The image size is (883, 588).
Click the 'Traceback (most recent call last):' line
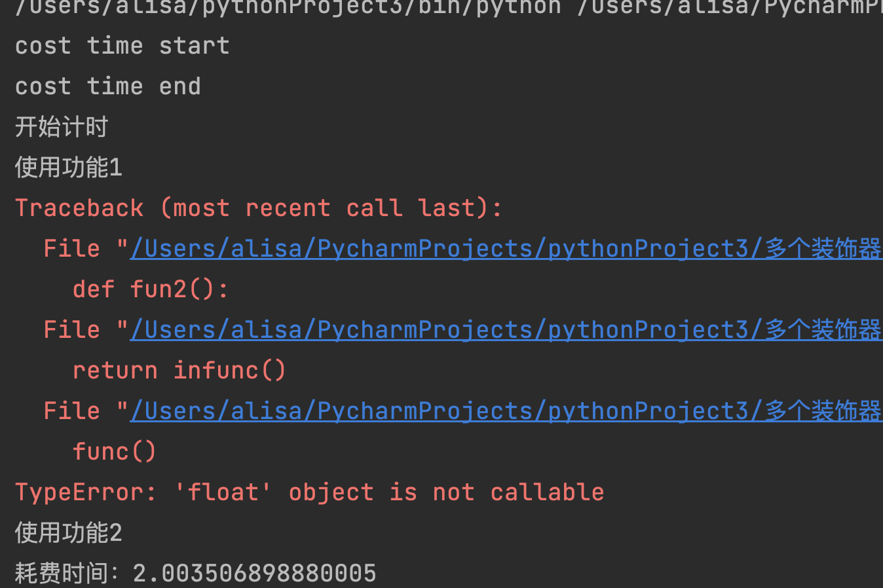pyautogui.click(x=259, y=208)
